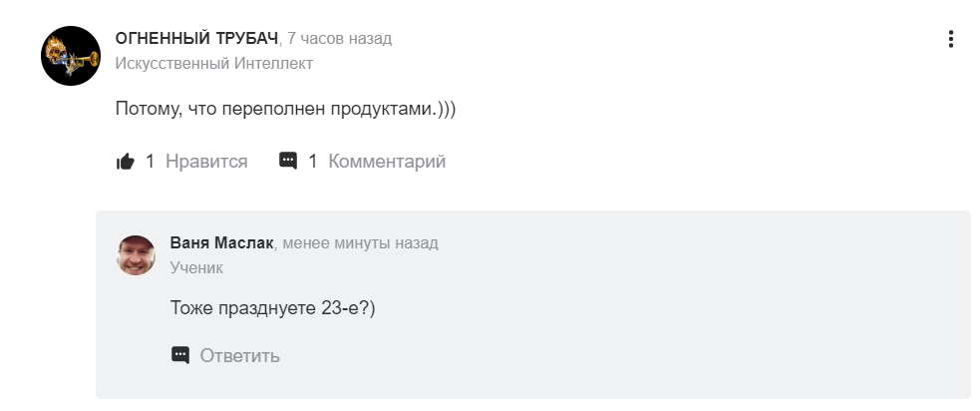Click the Искусственный Интеллект rank label
Image resolution: width=980 pixels, height=411 pixels.
click(x=213, y=63)
